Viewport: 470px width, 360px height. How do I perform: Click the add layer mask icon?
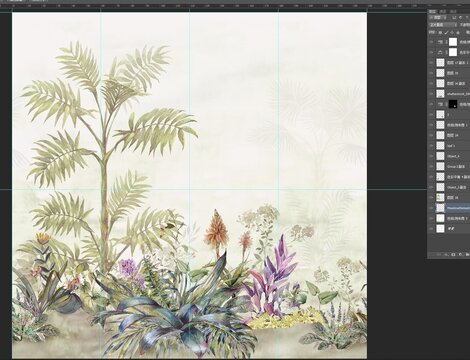(453, 254)
